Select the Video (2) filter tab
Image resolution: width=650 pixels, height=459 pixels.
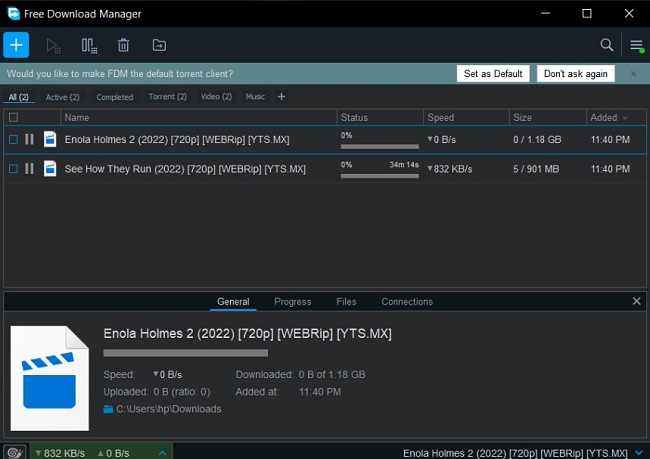(x=216, y=97)
